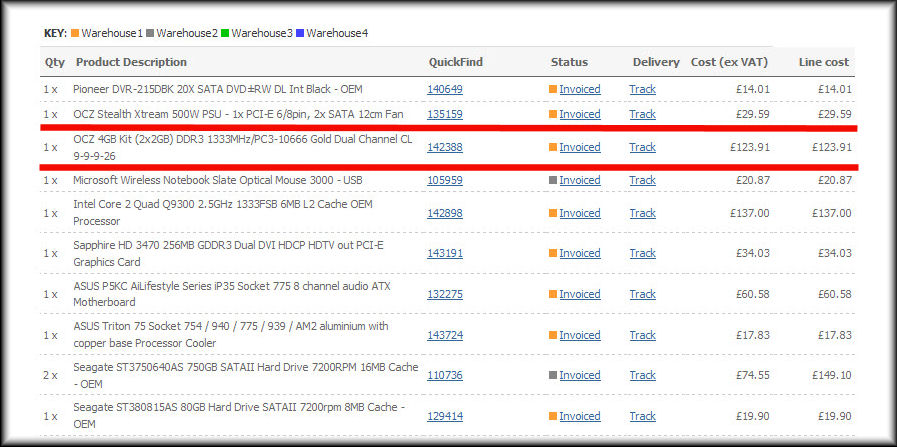Track delivery of ASUS P5KC motherboard

pos(642,294)
